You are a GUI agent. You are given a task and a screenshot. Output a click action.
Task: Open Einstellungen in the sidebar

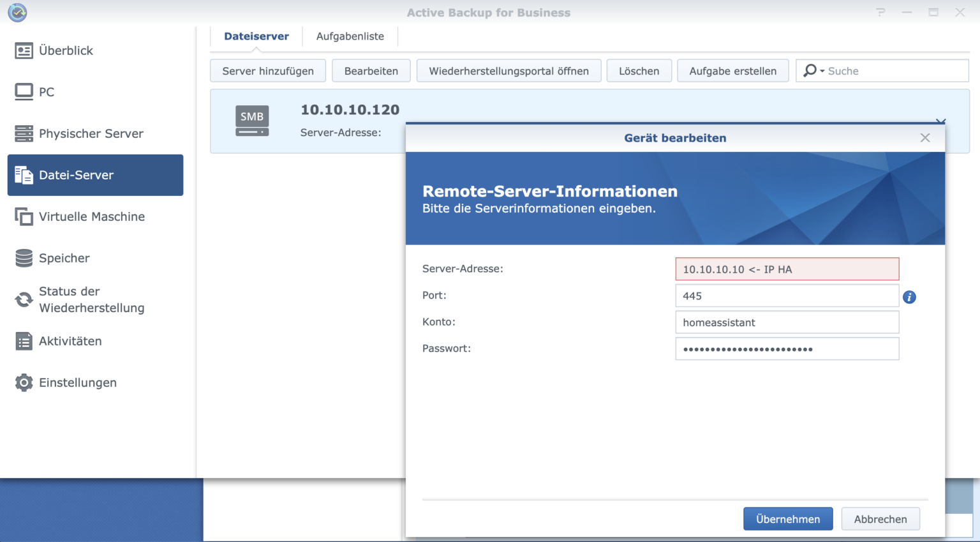78,382
